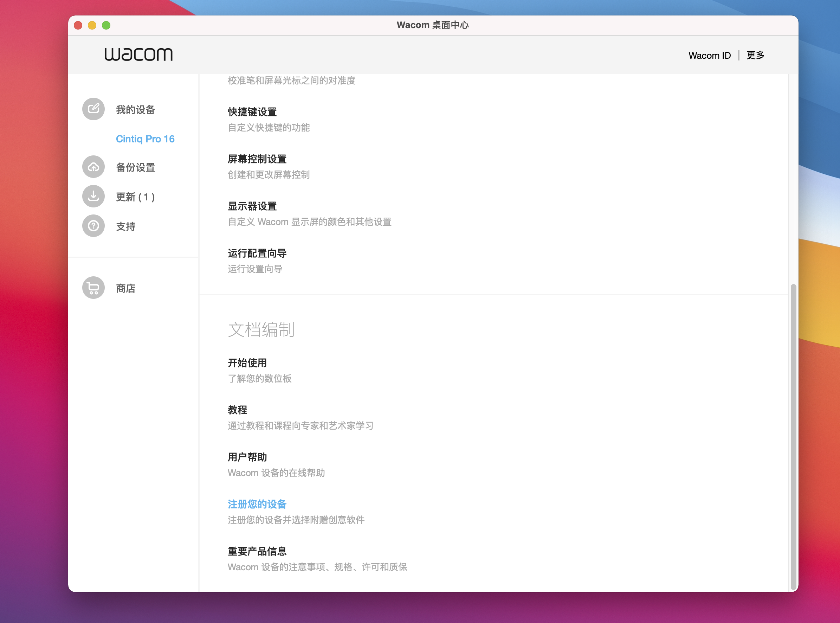Open 用户帮助 online help
Image resolution: width=840 pixels, height=623 pixels.
[x=247, y=457]
